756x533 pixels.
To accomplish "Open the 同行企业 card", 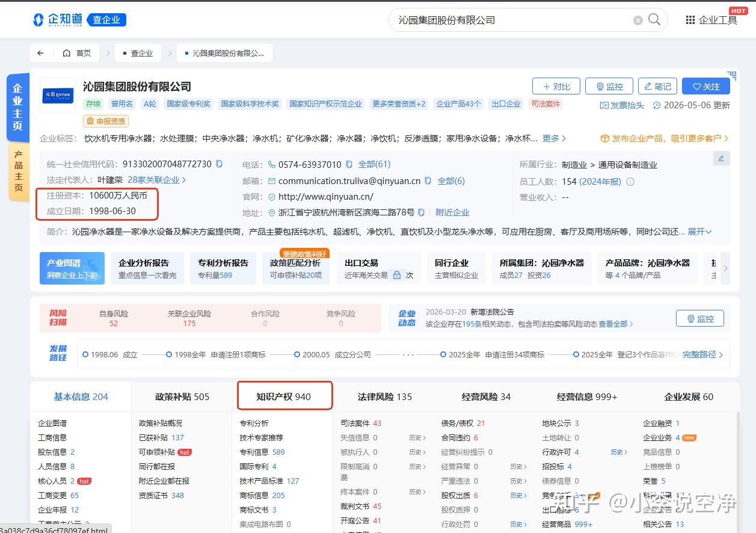I will point(458,268).
